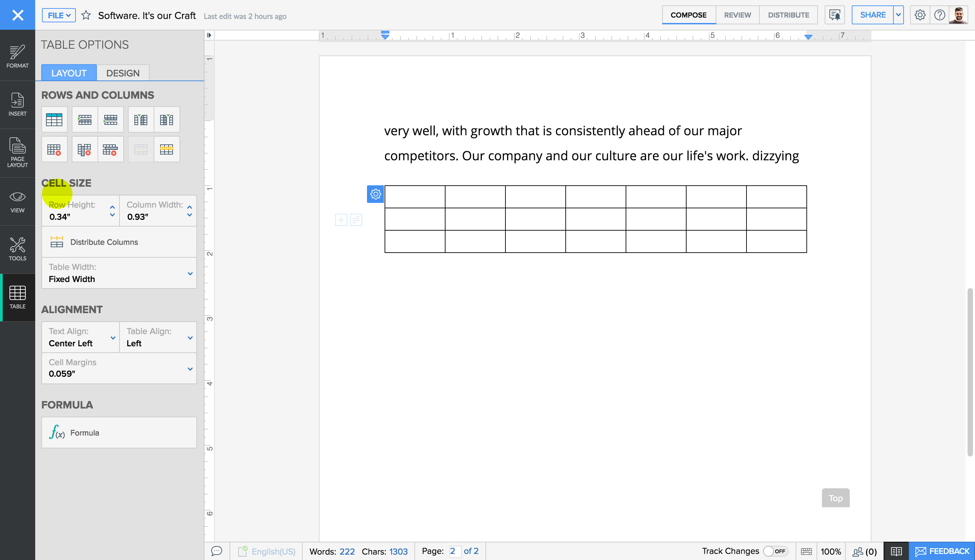
Task: Click the delete column icon
Action: [84, 149]
